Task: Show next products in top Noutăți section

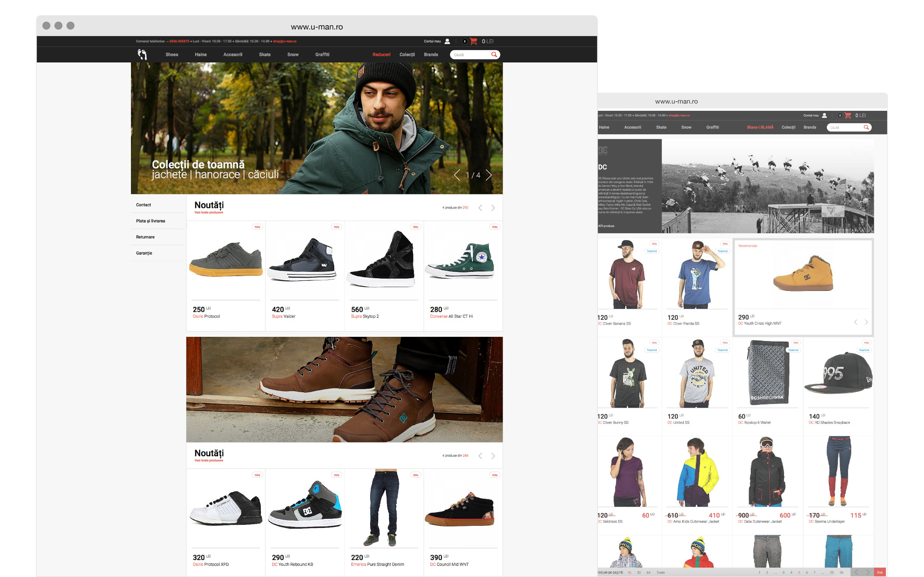Action: pyautogui.click(x=493, y=208)
